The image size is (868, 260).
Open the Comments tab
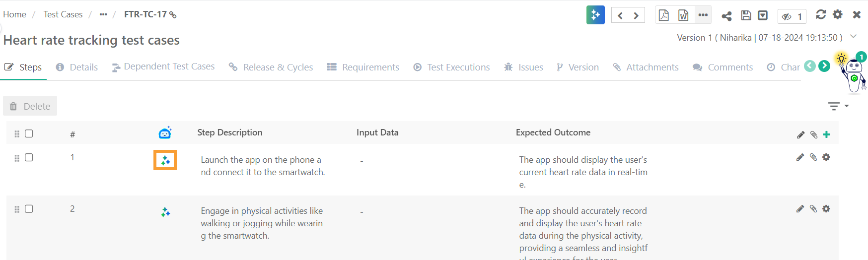point(723,67)
